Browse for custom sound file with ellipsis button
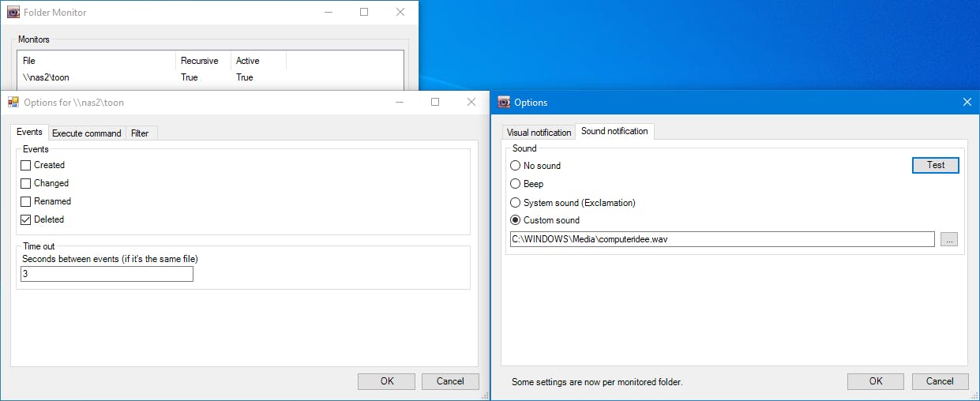Viewport: 980px width, 401px height. 948,239
